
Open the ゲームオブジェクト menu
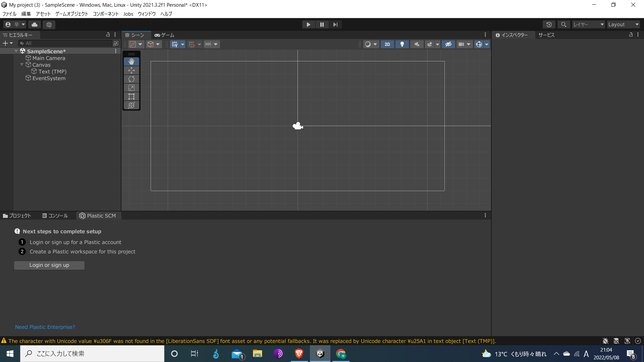pos(72,14)
